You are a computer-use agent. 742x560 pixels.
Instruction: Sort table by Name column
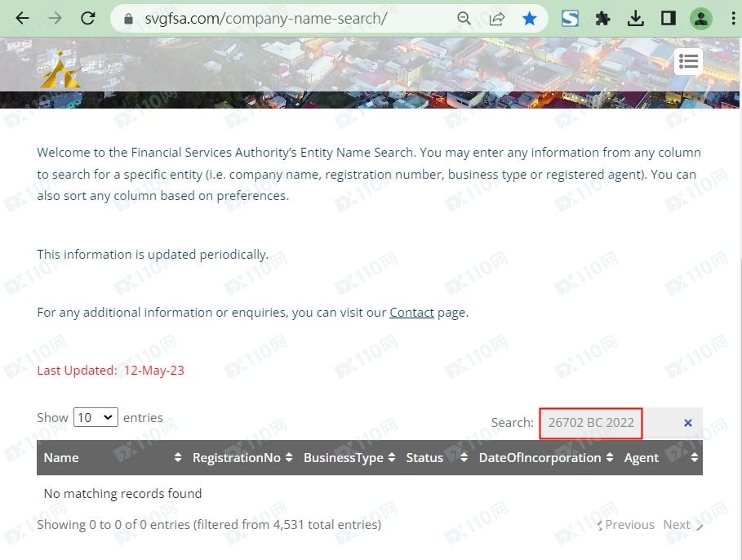click(x=112, y=458)
